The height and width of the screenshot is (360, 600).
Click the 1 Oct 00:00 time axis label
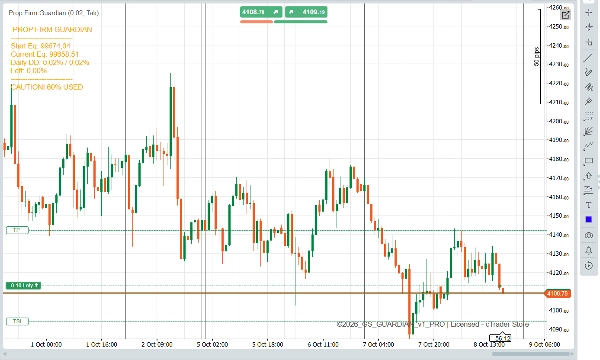coord(46,344)
